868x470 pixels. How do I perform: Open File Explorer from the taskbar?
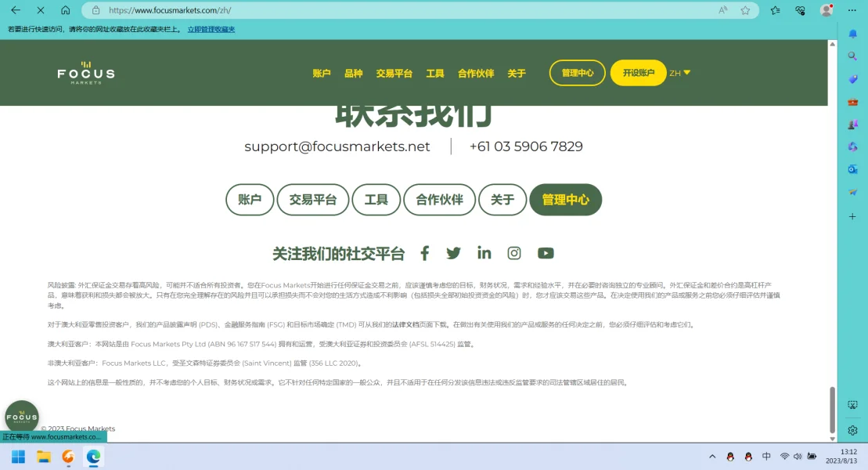(44, 457)
